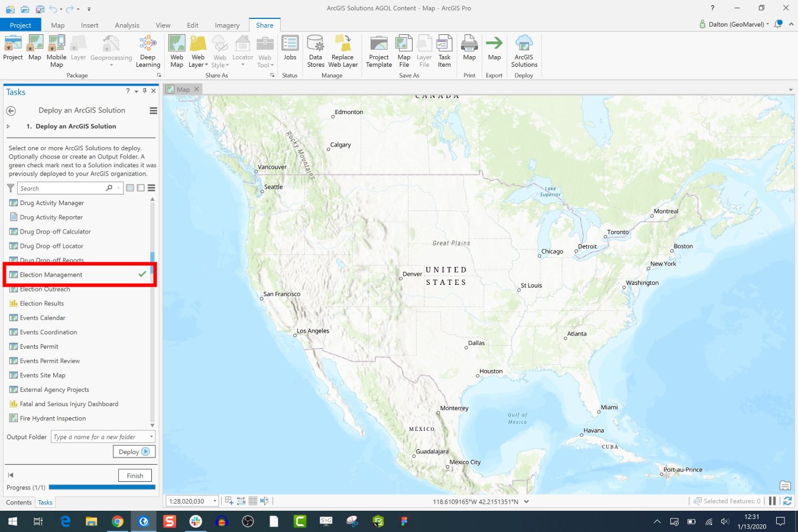This screenshot has width=798, height=532.
Task: Open the Project tab
Action: pos(21,25)
